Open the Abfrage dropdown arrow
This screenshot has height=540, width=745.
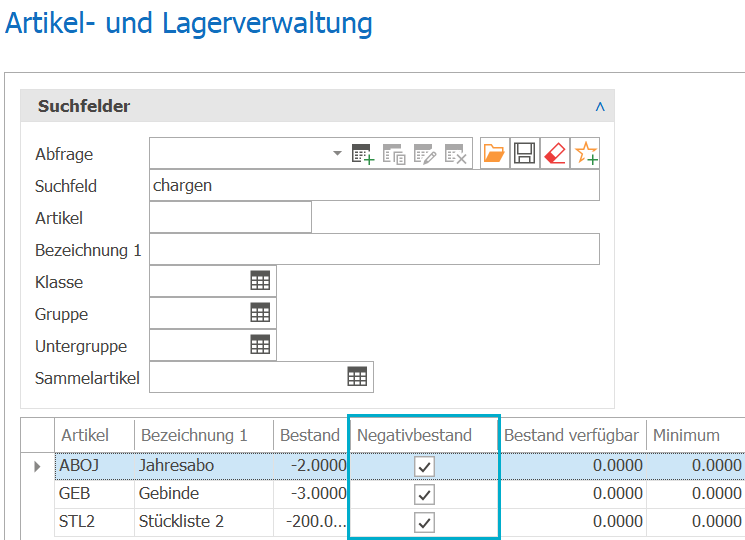(337, 153)
